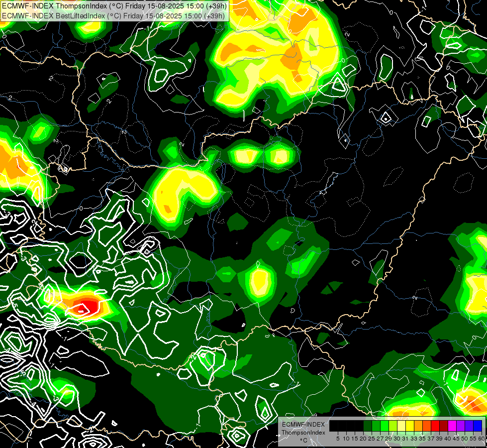487x448 pixels.
Task: Select the bright red 37–39 legend swatch
Action: 435,426
